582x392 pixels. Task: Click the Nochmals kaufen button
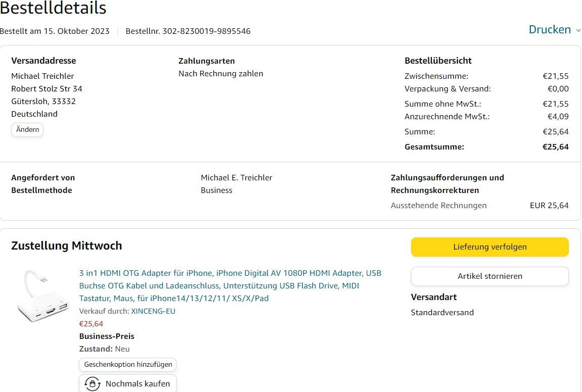(x=128, y=384)
